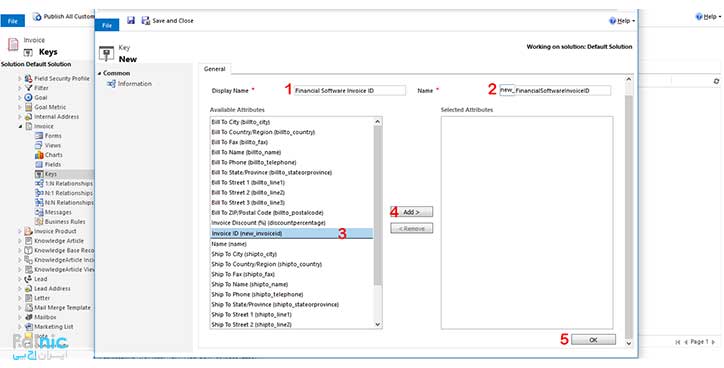Viewport: 724px width, 368px height.
Task: Select the General tab
Action: 215,69
